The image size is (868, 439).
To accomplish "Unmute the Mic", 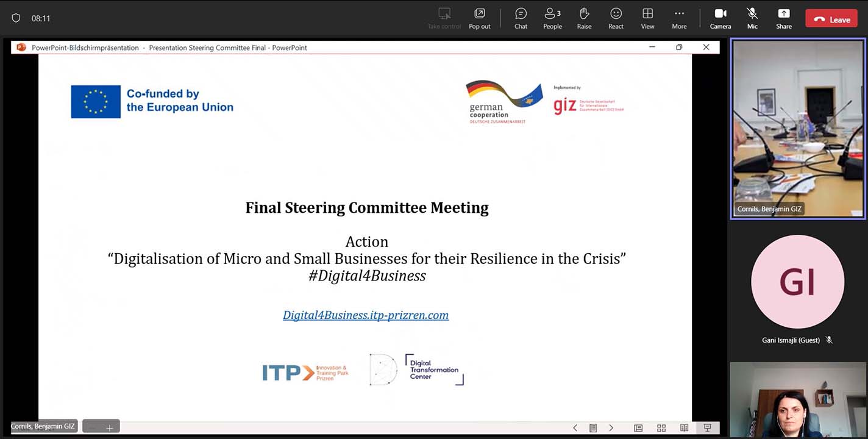I will pos(752,18).
